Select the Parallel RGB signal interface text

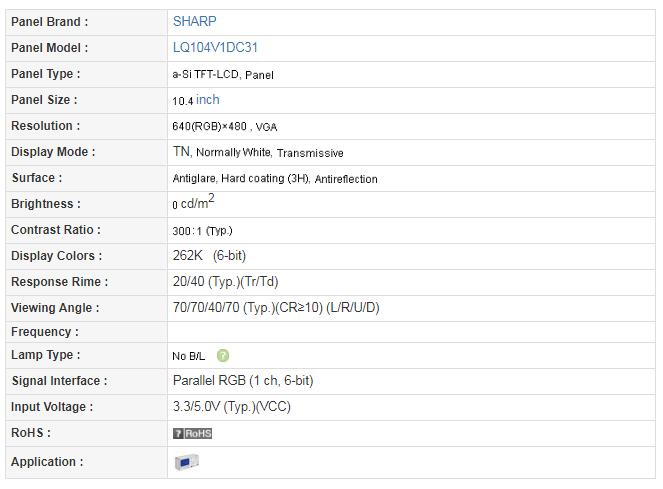point(243,381)
